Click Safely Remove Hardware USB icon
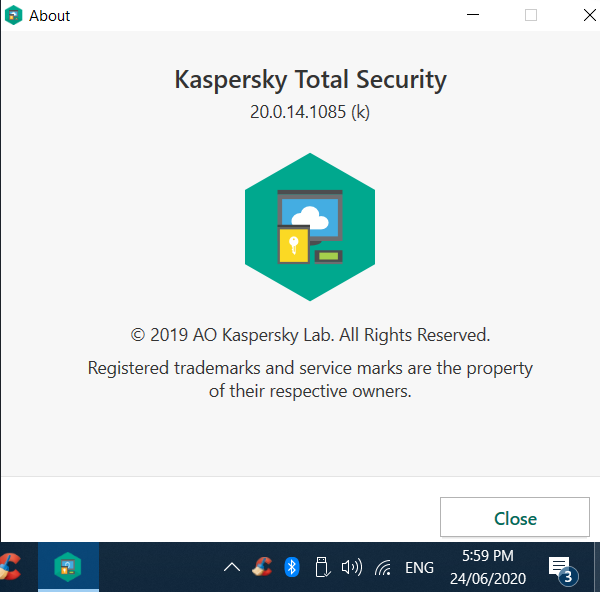This screenshot has width=600, height=592. click(321, 567)
